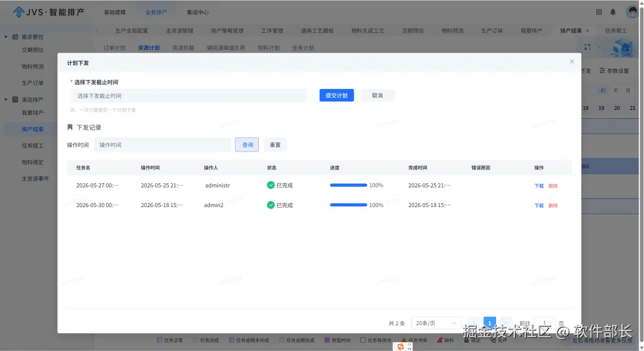644x351 pixels.
Task: Click 已完成 status icon in admin2 row
Action: click(x=271, y=205)
